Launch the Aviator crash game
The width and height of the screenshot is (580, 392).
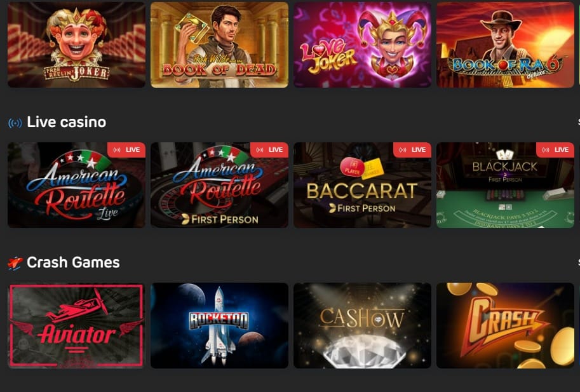[x=77, y=325]
